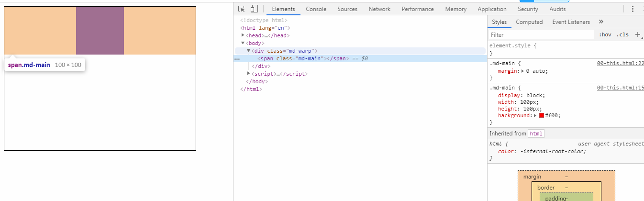Toggle the :hov element state panel
The image size is (644, 201).
[x=605, y=35]
